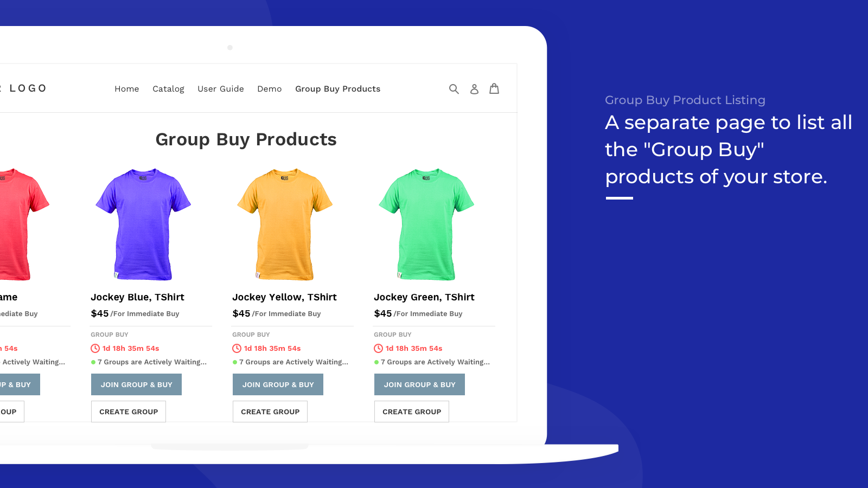Image resolution: width=868 pixels, height=488 pixels.
Task: Join Group & Buy for Jockey Blue TShirt
Action: pos(136,384)
